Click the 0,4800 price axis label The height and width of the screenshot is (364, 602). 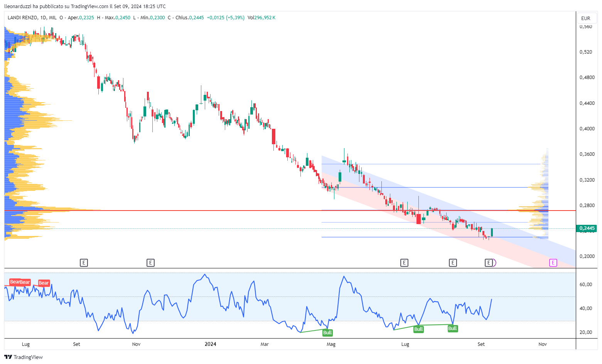click(x=587, y=77)
